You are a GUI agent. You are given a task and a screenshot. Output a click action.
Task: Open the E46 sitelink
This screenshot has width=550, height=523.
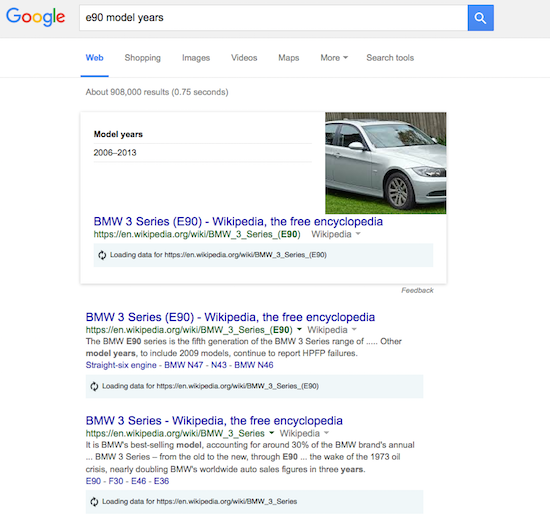139,481
